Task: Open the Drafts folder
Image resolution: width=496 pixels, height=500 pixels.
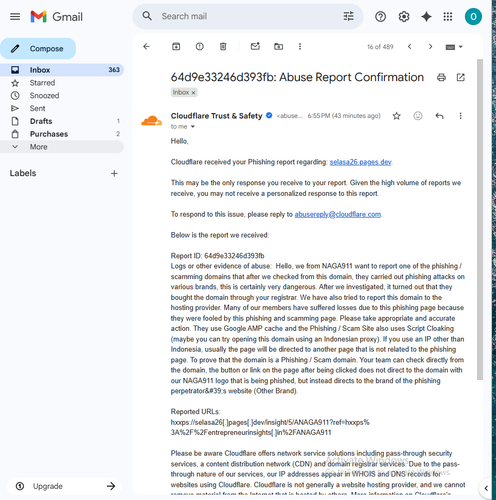Action: click(62, 121)
